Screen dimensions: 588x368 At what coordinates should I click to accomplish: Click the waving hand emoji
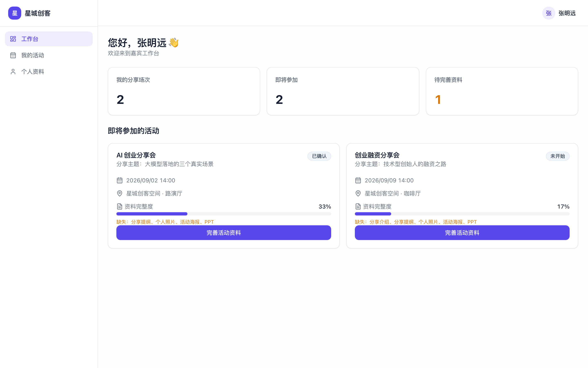coord(174,43)
